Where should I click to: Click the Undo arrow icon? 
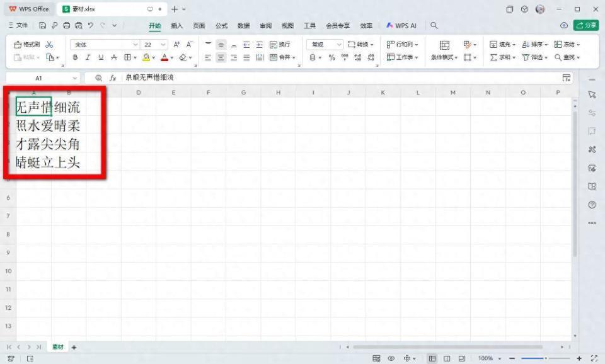click(x=91, y=26)
